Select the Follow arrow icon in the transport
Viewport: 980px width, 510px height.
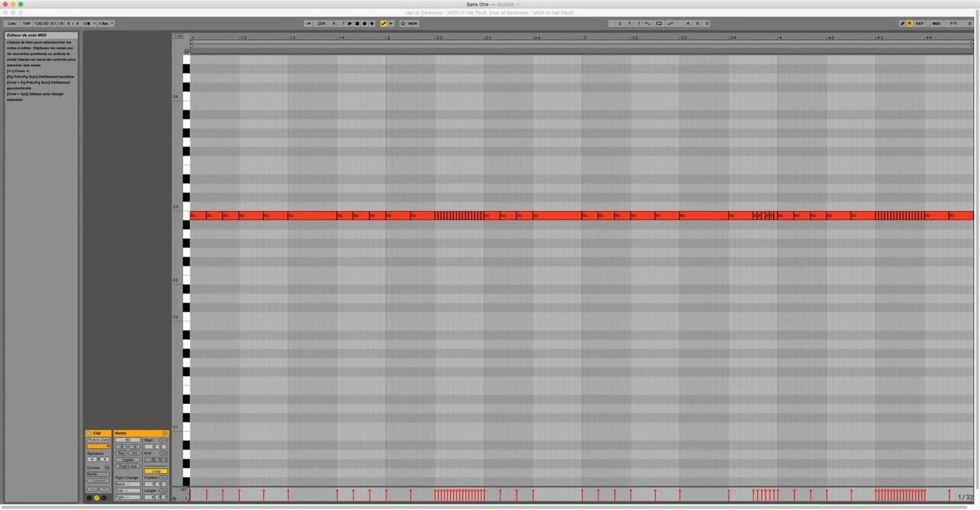(308, 23)
